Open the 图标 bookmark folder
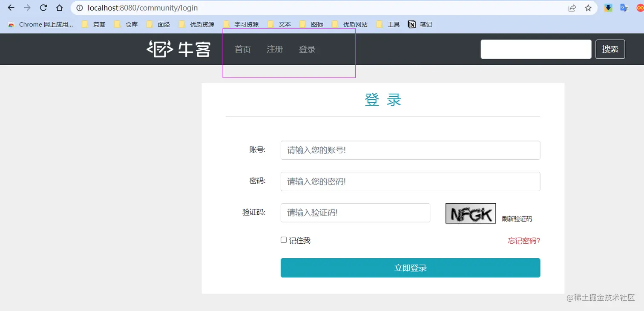The height and width of the screenshot is (311, 644). (312, 24)
